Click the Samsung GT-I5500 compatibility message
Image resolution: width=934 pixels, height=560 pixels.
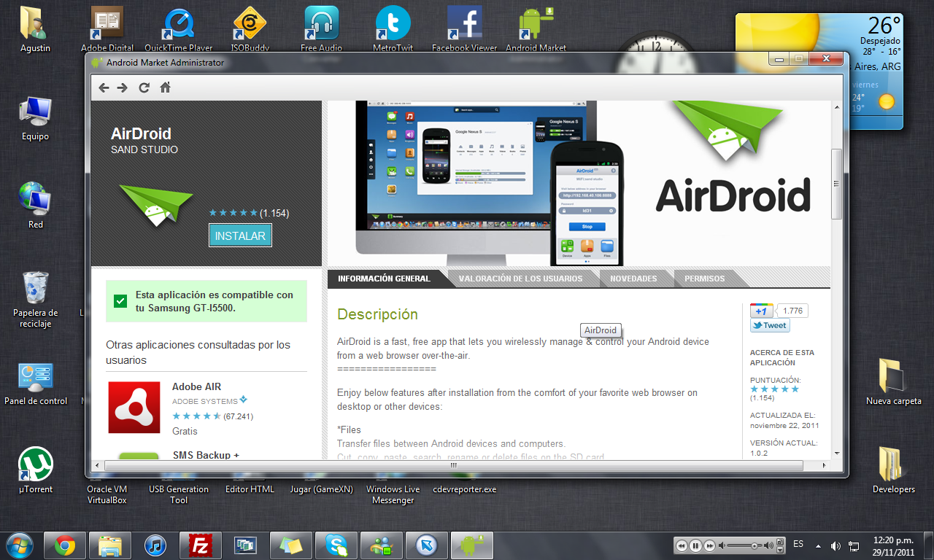207,301
